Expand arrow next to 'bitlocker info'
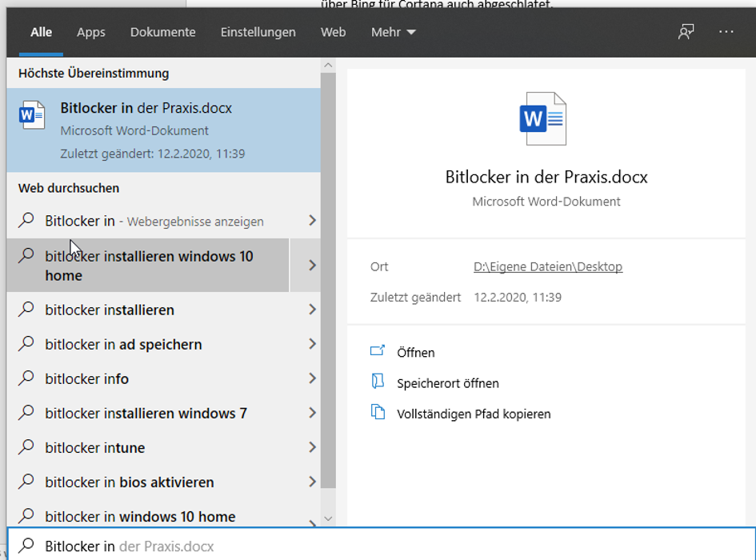The width and height of the screenshot is (756, 560). coord(312,379)
